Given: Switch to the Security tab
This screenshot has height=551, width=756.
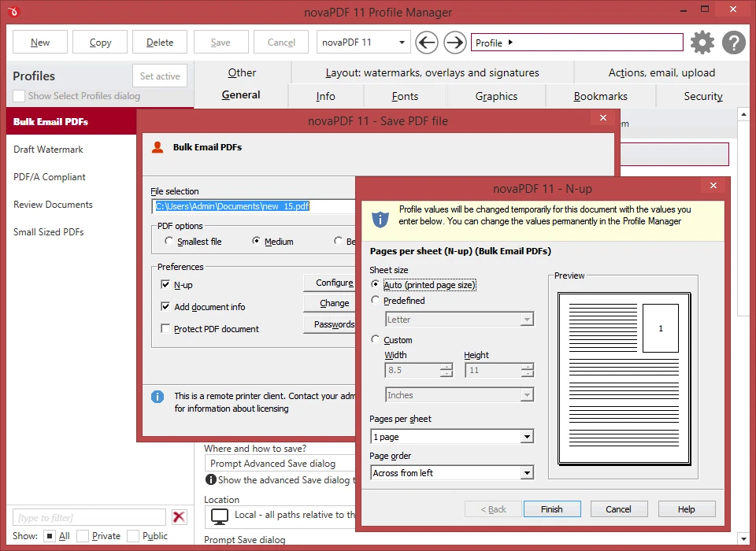Looking at the screenshot, I should coord(702,96).
